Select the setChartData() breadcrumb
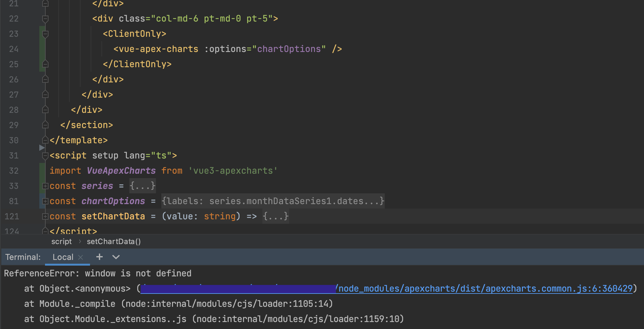Viewport: 644px width, 329px height. tap(114, 242)
